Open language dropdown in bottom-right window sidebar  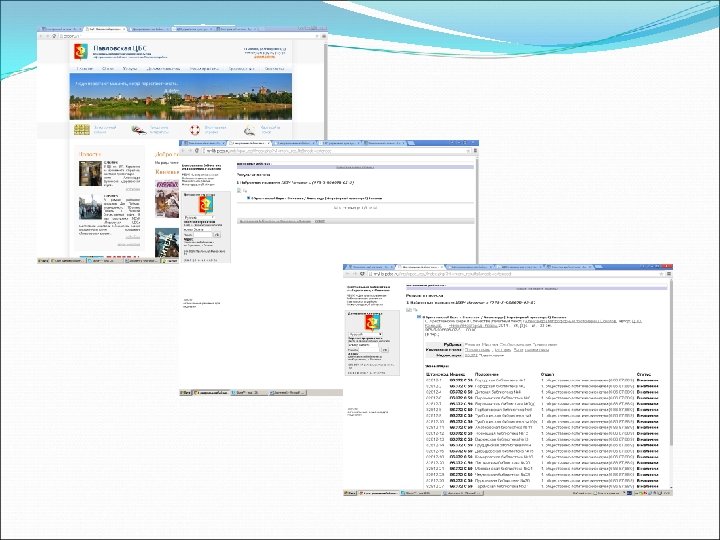point(365,334)
